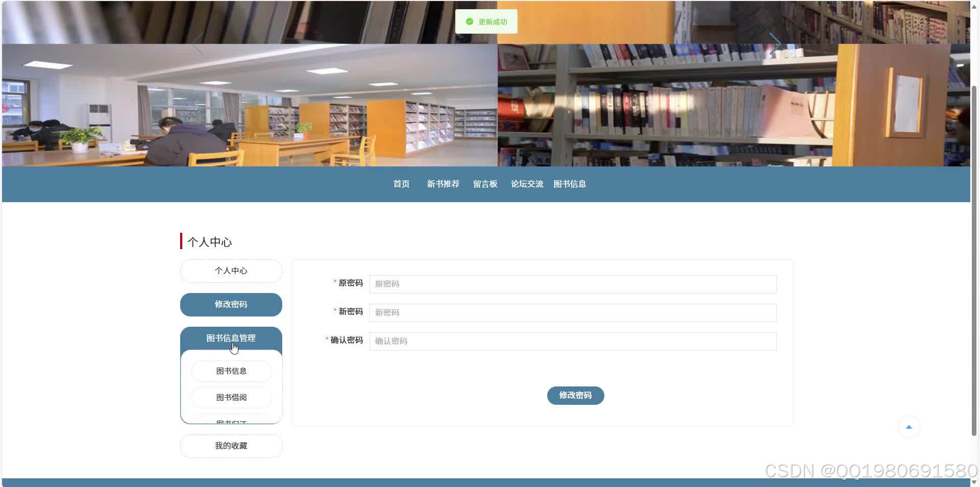Open 论坛交流 navigation item
The height and width of the screenshot is (487, 980).
(x=527, y=184)
